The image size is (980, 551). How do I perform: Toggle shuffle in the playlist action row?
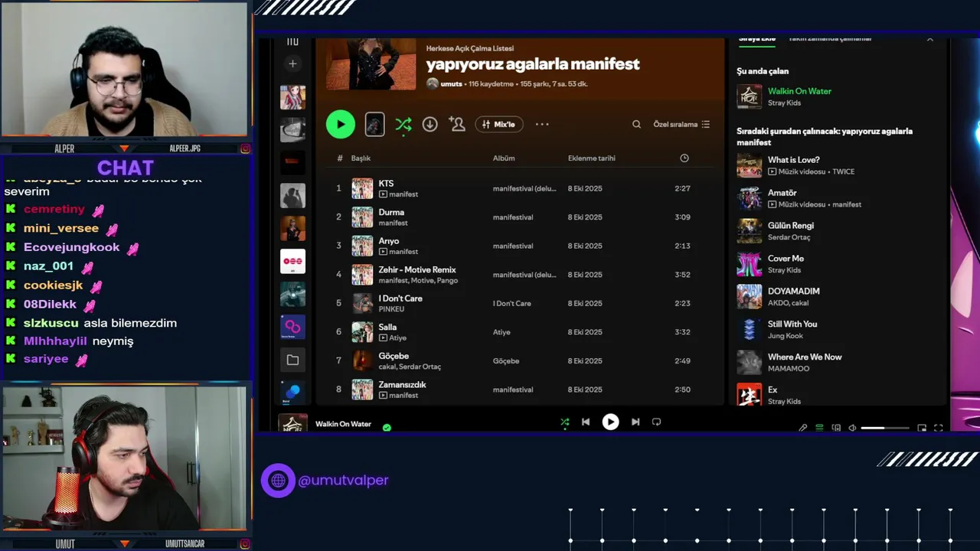pyautogui.click(x=403, y=124)
